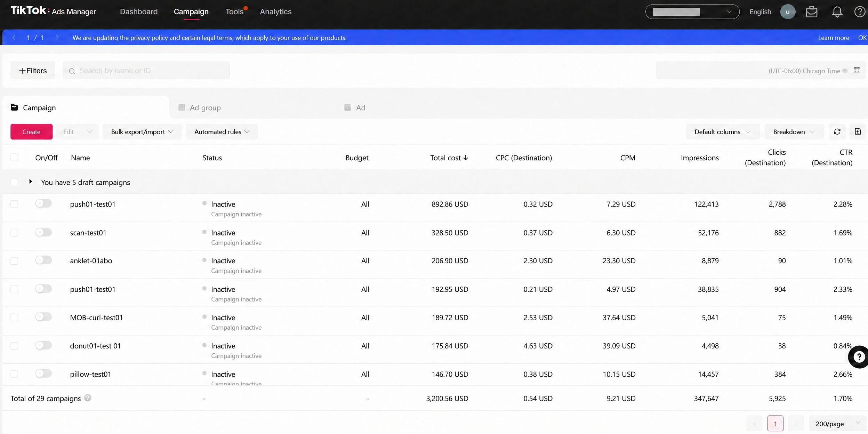Screen dimensions: 868x434
Task: Refresh the campaign table
Action: (x=837, y=132)
